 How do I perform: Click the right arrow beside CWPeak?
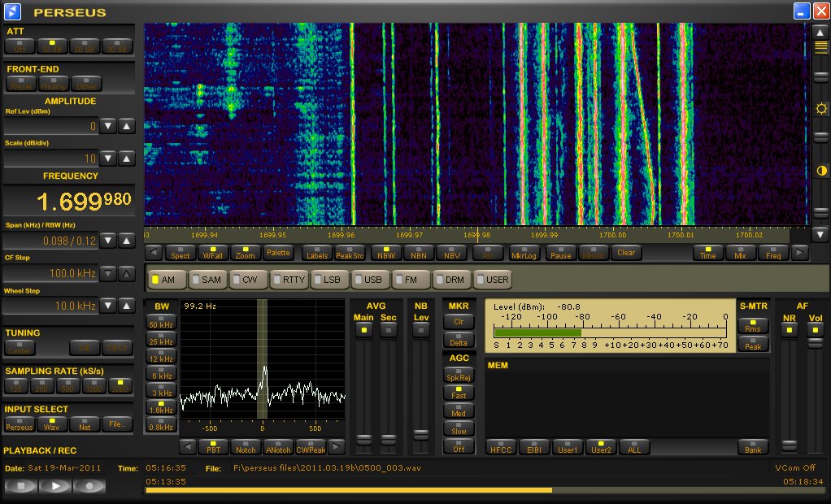tap(336, 447)
